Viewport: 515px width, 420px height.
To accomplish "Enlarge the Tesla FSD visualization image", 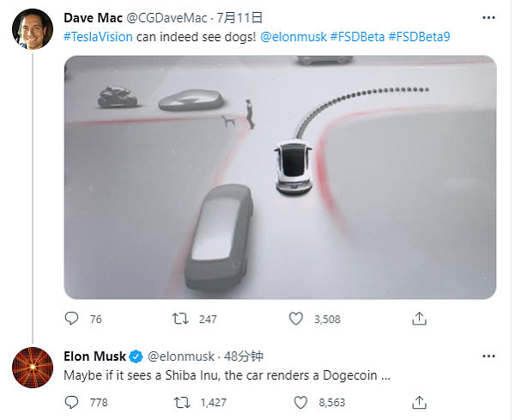I will [x=280, y=177].
